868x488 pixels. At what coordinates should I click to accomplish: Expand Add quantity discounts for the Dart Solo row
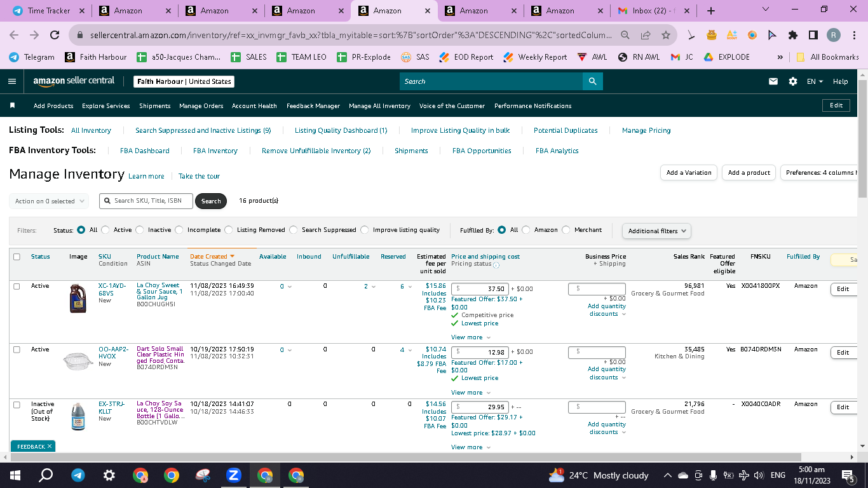(607, 373)
